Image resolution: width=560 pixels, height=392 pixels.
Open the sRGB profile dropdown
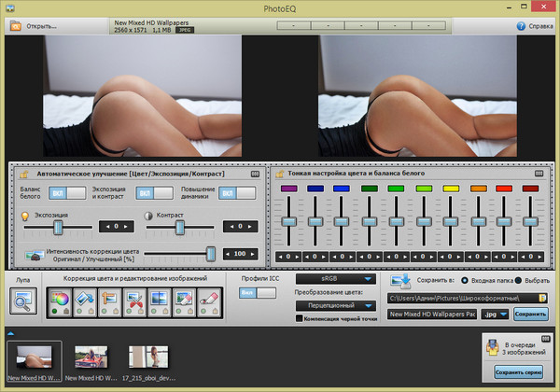pyautogui.click(x=335, y=278)
